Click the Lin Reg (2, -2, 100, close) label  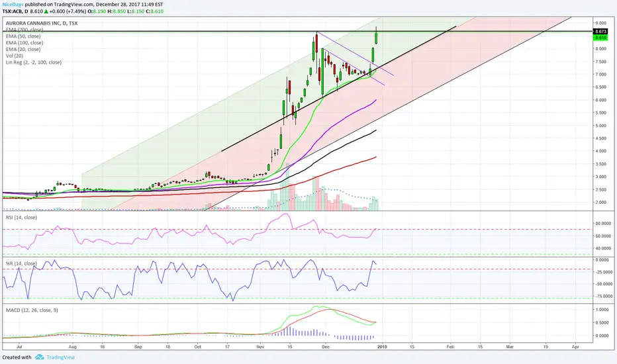click(x=34, y=62)
